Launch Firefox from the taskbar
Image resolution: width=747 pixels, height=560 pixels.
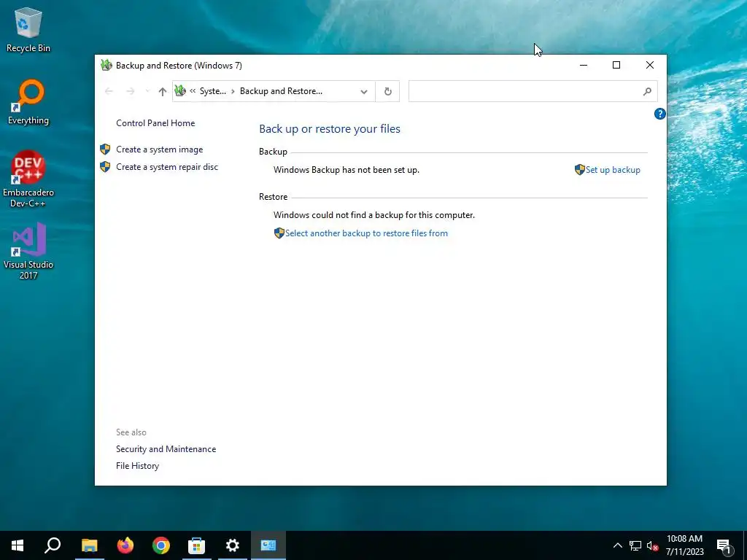125,545
